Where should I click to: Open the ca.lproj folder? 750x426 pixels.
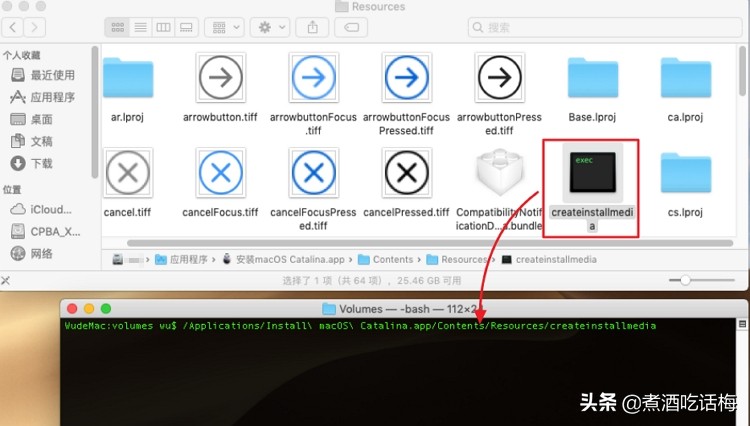(x=685, y=78)
